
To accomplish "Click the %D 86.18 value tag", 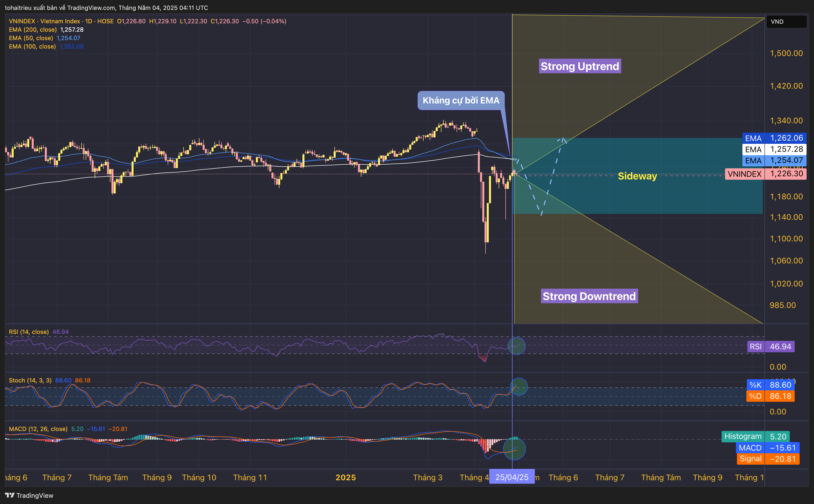I will (x=771, y=396).
